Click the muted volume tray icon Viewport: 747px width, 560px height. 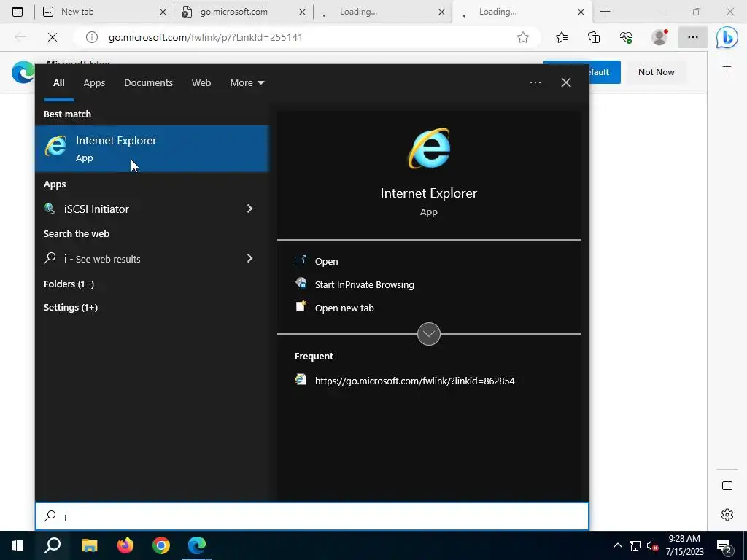(x=653, y=545)
